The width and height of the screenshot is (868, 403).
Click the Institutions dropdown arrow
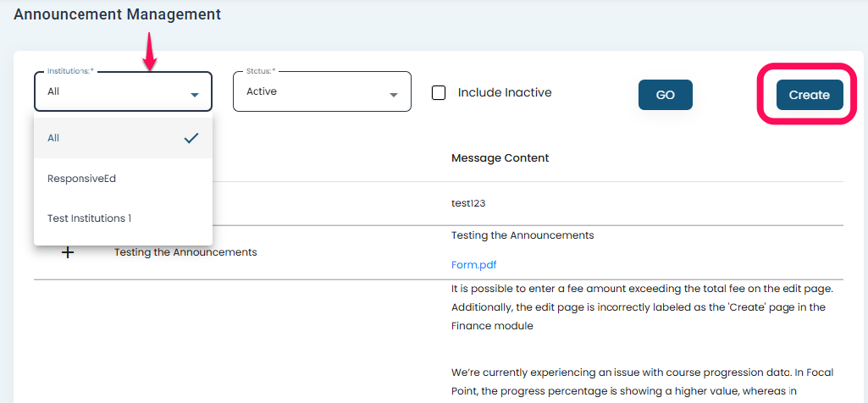click(x=195, y=95)
